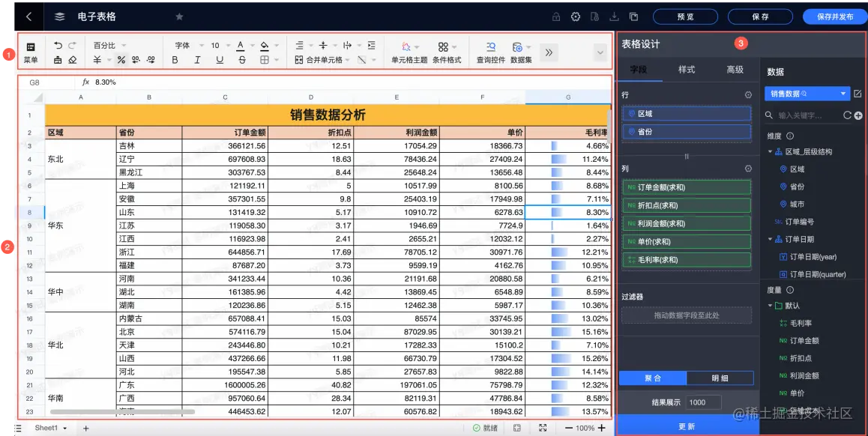Open the 百分比 number format dropdown
868x436 pixels.
point(110,46)
